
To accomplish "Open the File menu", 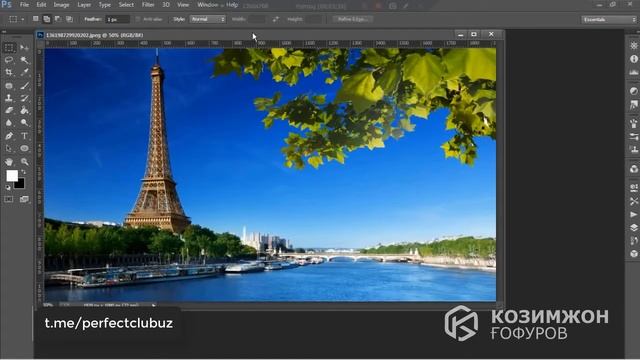I will (24, 5).
